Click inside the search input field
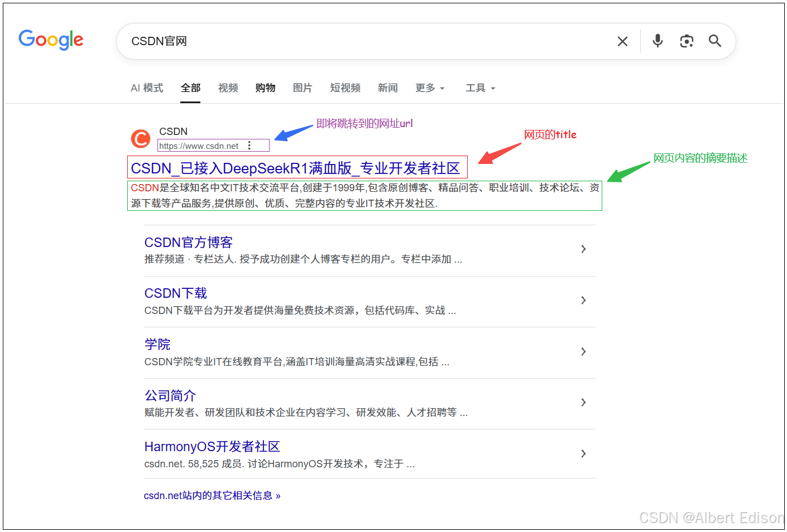 [x=335, y=41]
